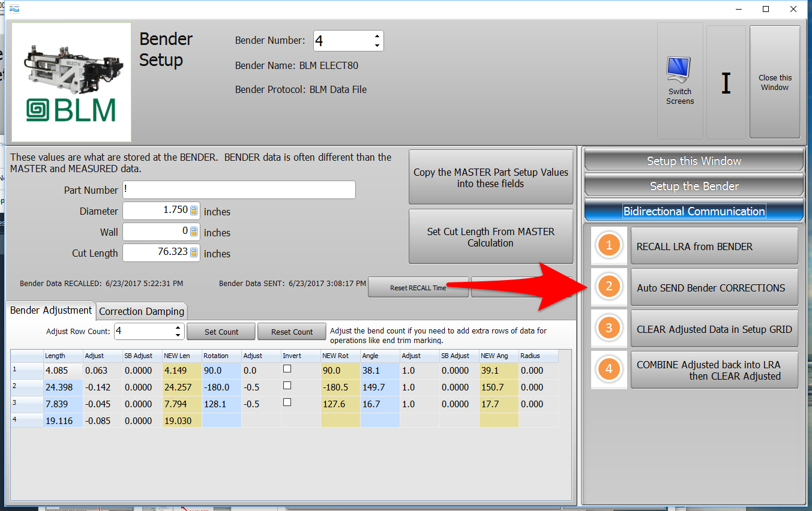Click the orange number 1 circle icon
This screenshot has height=511, width=812.
(x=609, y=246)
